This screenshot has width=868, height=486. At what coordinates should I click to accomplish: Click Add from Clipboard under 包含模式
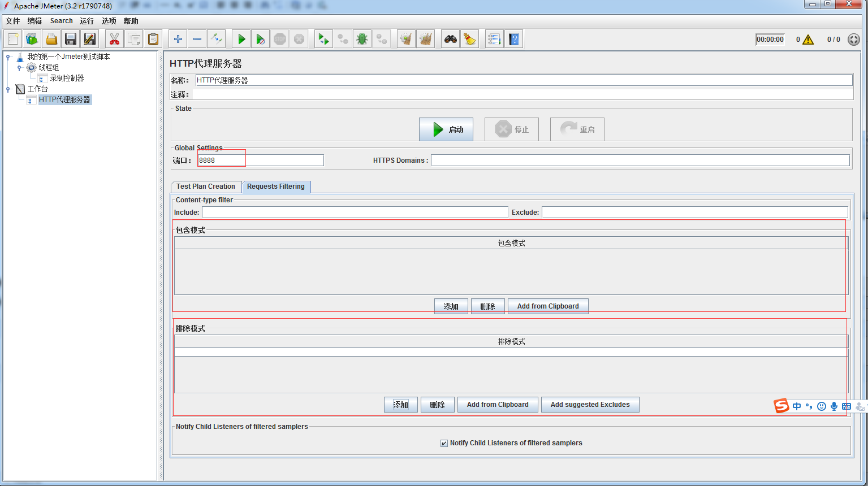[x=548, y=306]
